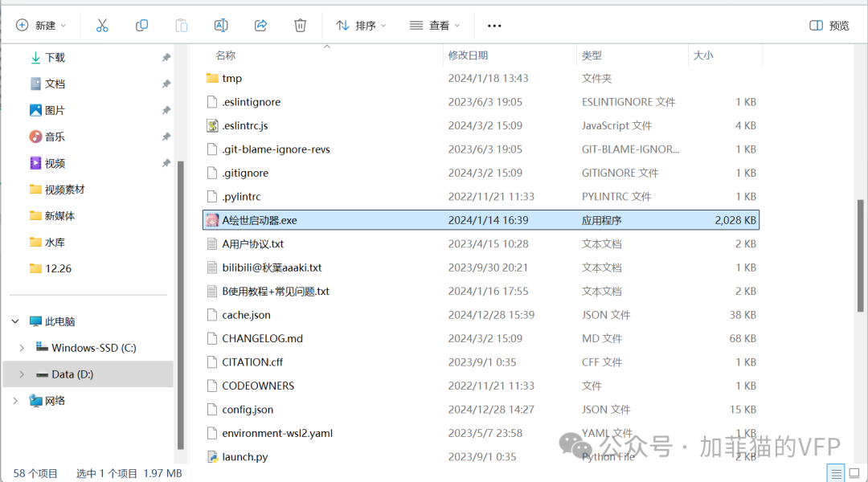This screenshot has height=482, width=868.
Task: Open 新媒体 folder in sidebar
Action: pos(59,216)
